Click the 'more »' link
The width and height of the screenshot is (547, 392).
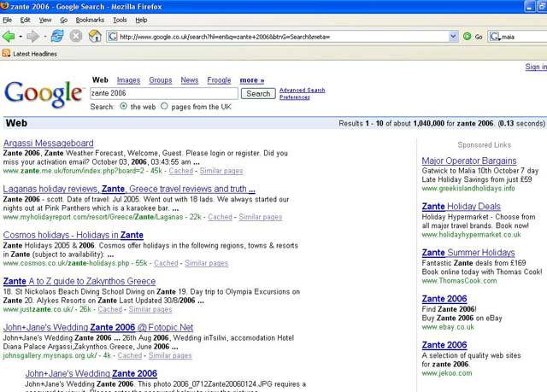click(x=252, y=80)
